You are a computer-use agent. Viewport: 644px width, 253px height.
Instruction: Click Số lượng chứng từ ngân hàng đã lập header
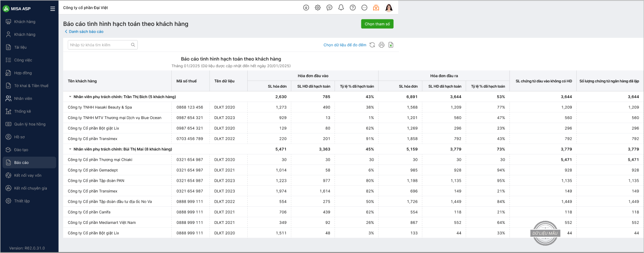[609, 81]
